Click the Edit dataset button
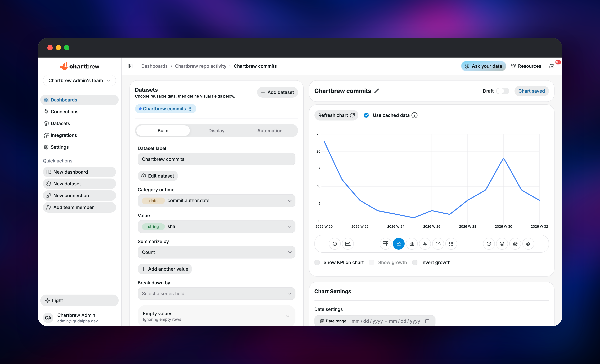 [158, 176]
